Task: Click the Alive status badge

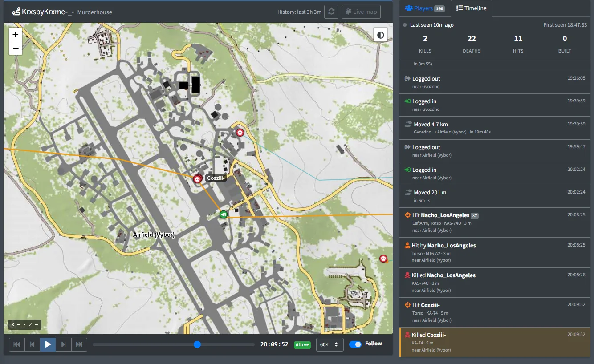Action: (x=302, y=344)
